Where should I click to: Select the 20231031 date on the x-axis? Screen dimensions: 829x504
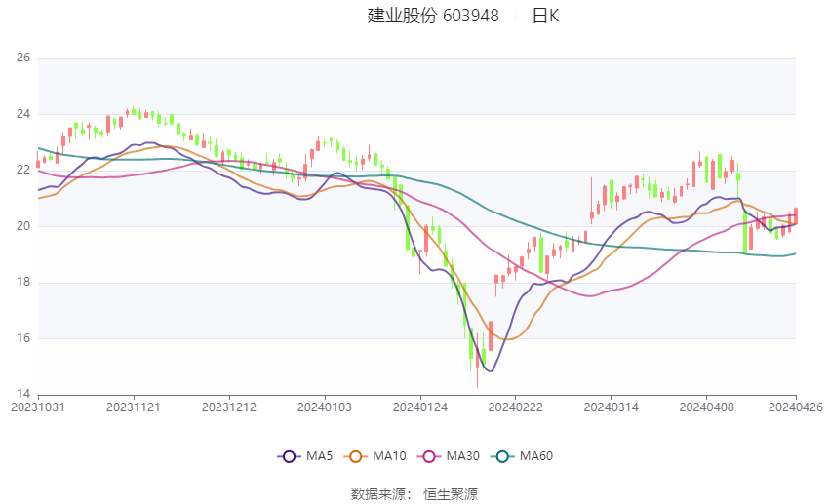point(37,407)
